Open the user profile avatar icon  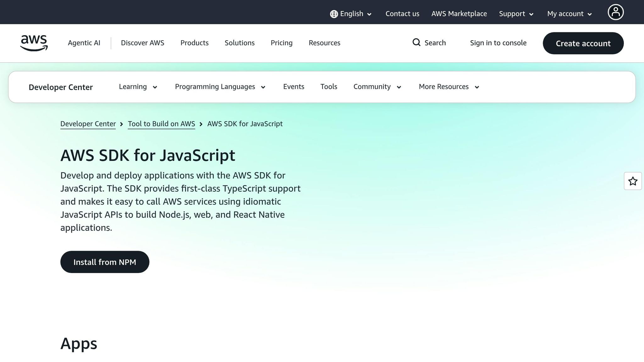coord(615,12)
